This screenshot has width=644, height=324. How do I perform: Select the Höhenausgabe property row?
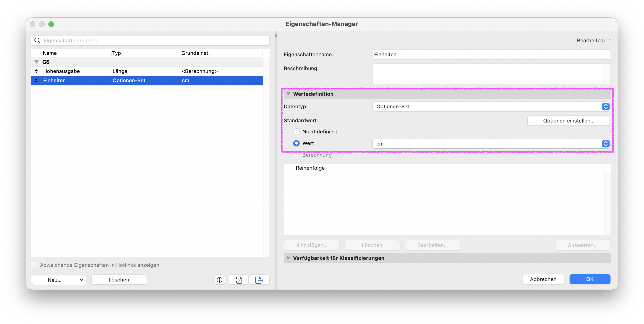point(147,71)
